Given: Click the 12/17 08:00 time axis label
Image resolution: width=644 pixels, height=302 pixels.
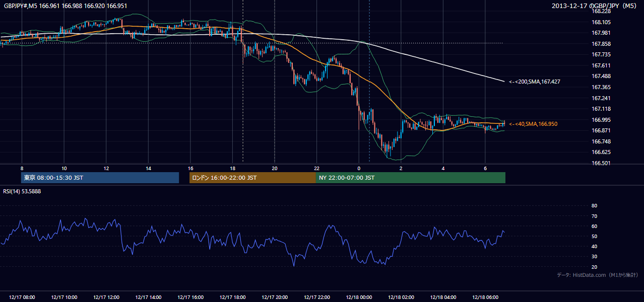Looking at the screenshot, I should 22,297.
